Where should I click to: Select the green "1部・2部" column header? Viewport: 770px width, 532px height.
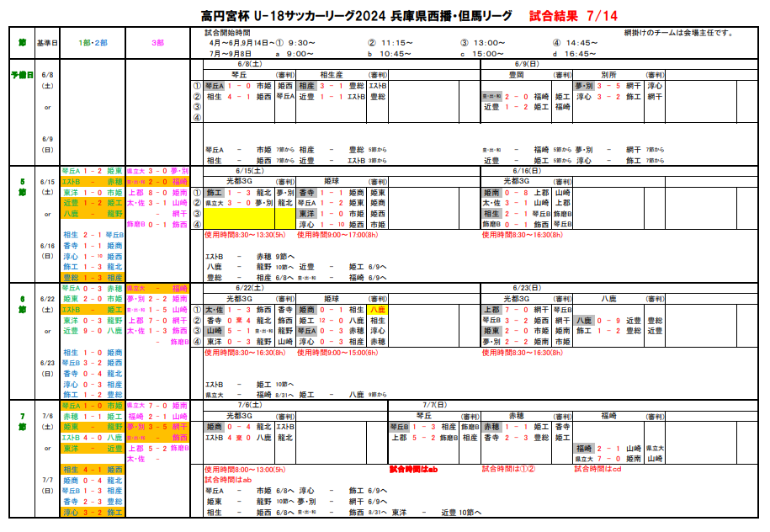(93, 43)
